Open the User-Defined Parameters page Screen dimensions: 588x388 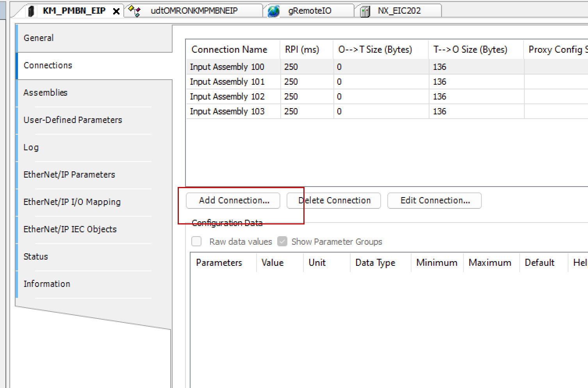(73, 120)
